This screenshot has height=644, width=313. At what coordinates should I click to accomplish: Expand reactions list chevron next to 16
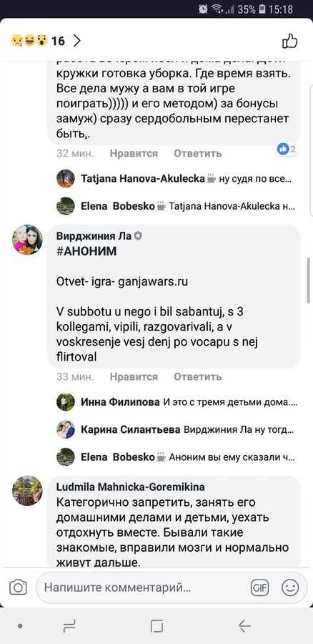(76, 41)
